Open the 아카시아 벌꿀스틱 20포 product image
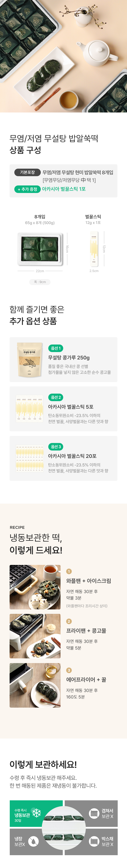Viewport: 127px width, 868px height. (30, 458)
